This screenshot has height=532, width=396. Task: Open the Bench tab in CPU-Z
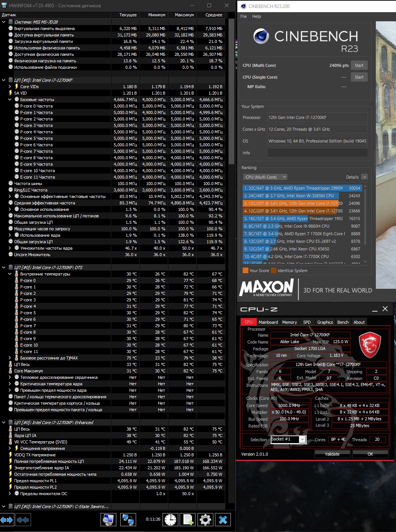pos(343,322)
